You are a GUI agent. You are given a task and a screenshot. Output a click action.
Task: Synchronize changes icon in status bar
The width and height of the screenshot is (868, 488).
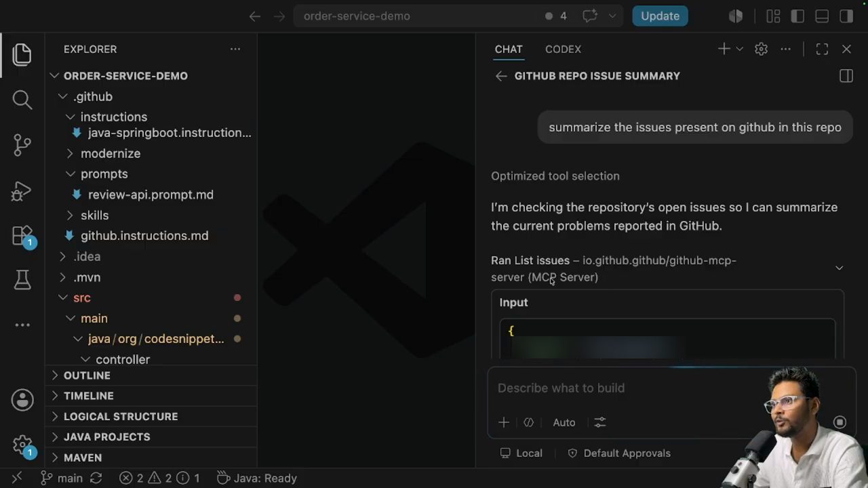click(96, 478)
